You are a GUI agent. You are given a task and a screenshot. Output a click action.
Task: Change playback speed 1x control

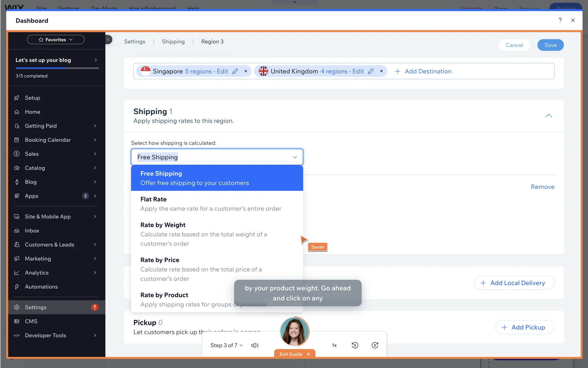tap(334, 345)
